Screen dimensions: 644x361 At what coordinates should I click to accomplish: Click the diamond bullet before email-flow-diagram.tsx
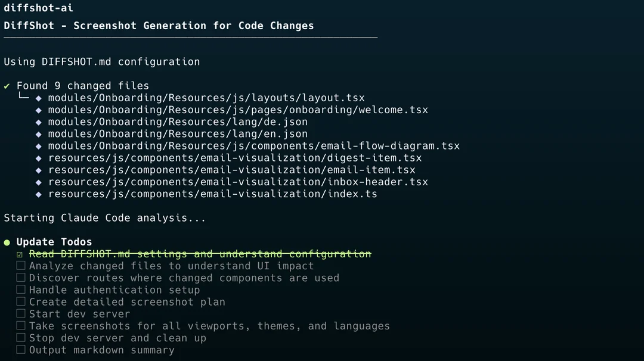pyautogui.click(x=39, y=146)
